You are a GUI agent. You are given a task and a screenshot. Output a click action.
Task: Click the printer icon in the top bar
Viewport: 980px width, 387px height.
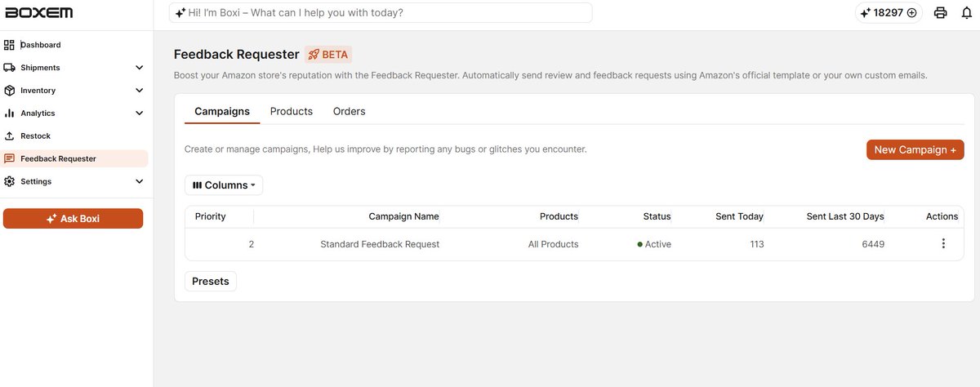pyautogui.click(x=941, y=13)
